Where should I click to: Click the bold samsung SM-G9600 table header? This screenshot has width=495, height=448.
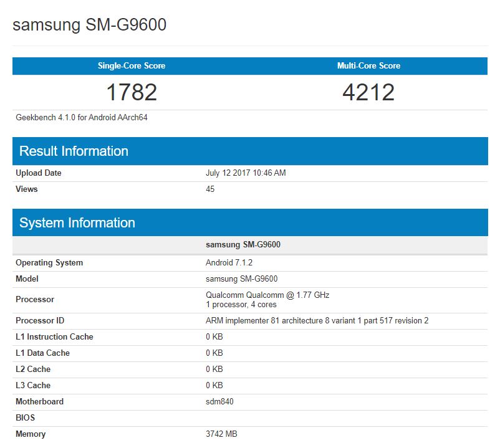(243, 245)
